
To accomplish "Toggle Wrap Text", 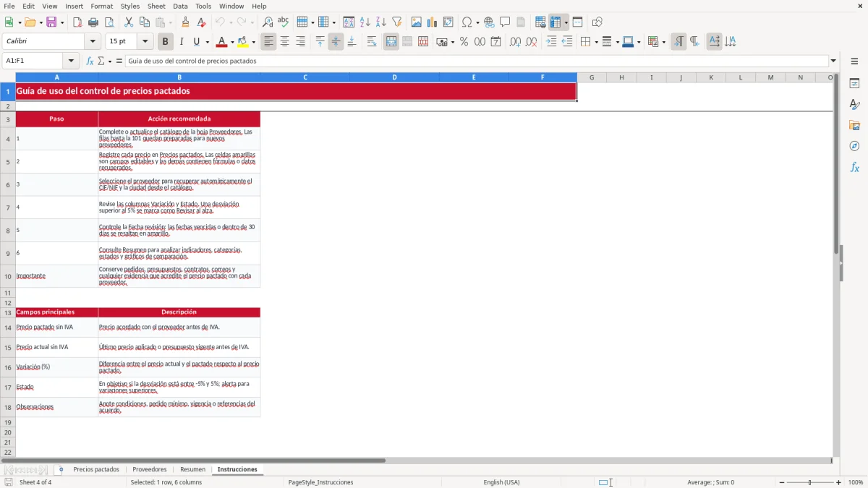I will 372,42.
